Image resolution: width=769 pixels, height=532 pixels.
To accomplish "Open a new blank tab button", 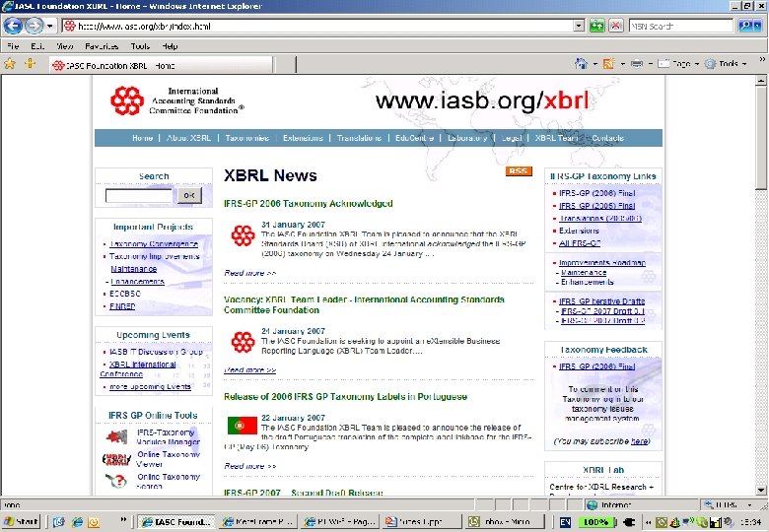I will (285, 65).
